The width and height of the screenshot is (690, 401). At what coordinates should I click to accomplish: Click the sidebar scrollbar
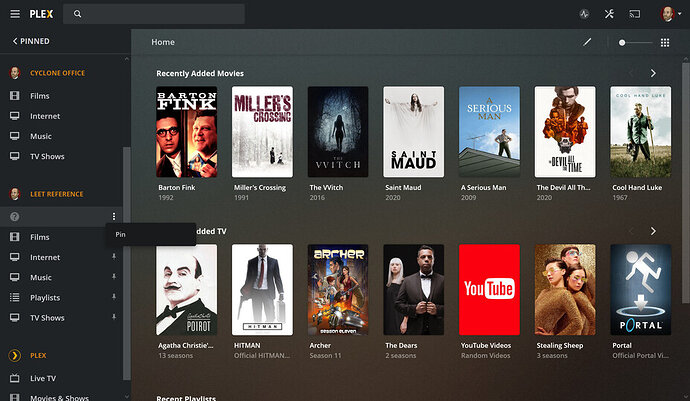pos(127,263)
